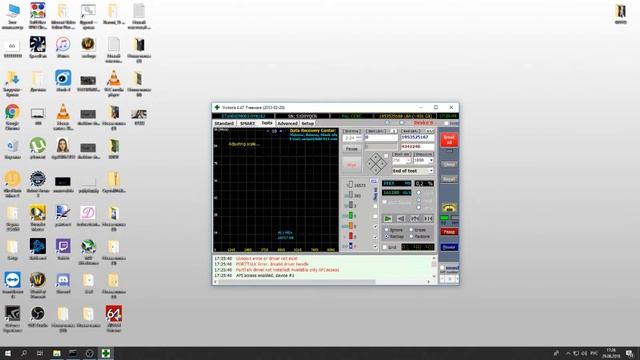
Task: Click the log's right horizontal scroll arrow
Action: 429,282
